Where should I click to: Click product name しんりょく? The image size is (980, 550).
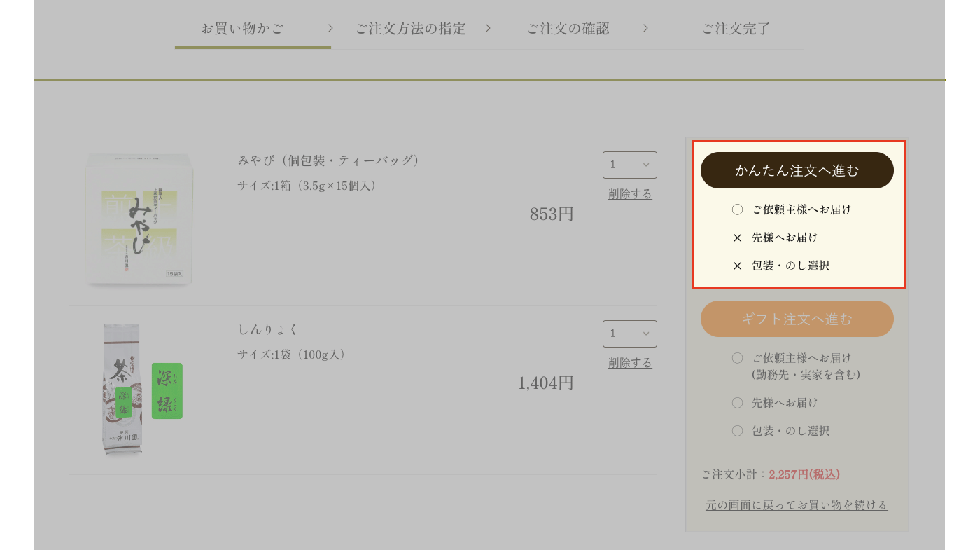coord(268,329)
